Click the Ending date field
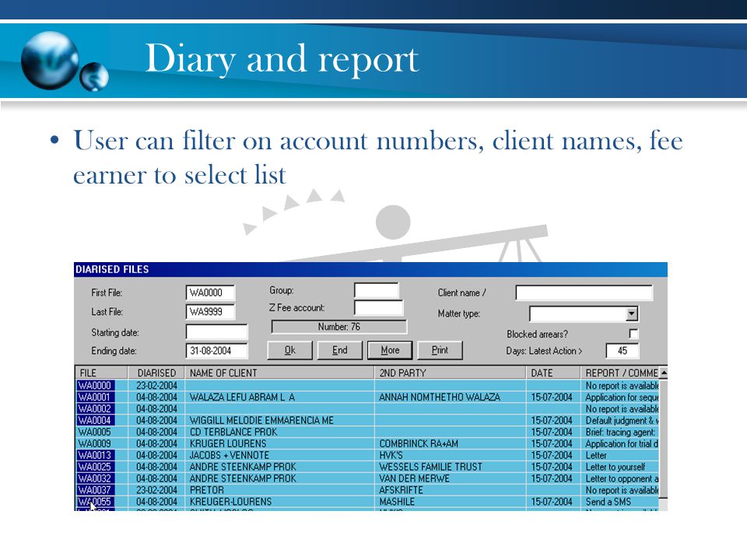The image size is (747, 560). point(216,351)
